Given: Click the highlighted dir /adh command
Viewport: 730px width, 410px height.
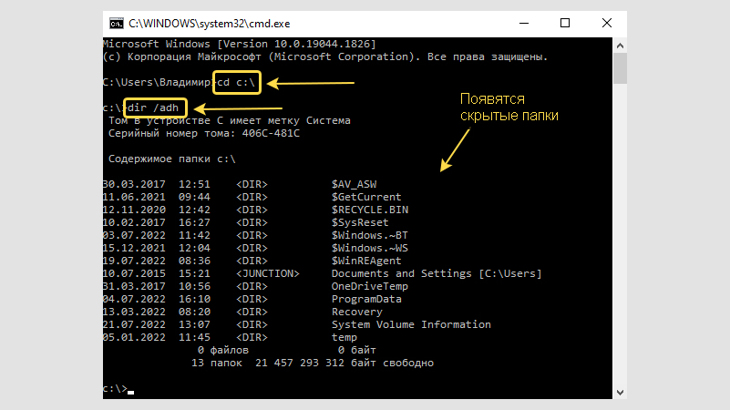Looking at the screenshot, I should click(x=155, y=108).
